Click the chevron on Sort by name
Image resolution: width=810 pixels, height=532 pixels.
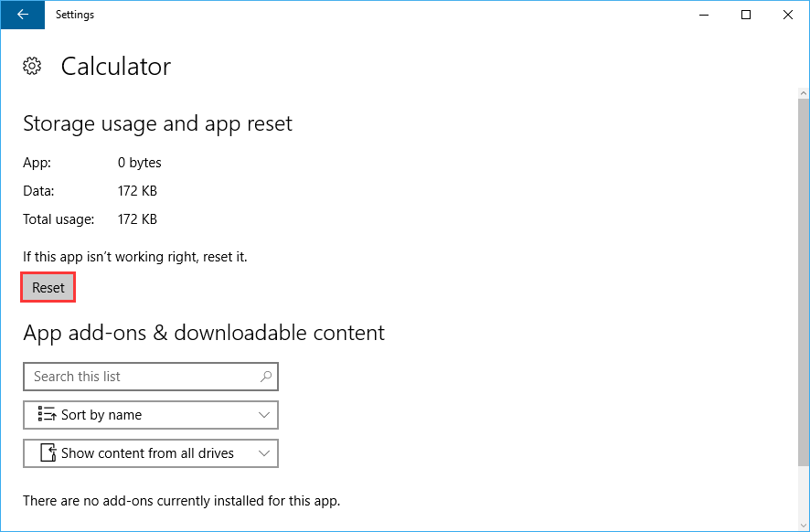tap(264, 415)
